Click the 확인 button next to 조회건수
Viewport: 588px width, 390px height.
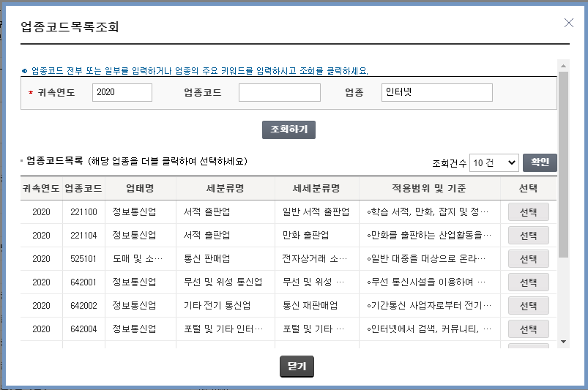pyautogui.click(x=540, y=162)
